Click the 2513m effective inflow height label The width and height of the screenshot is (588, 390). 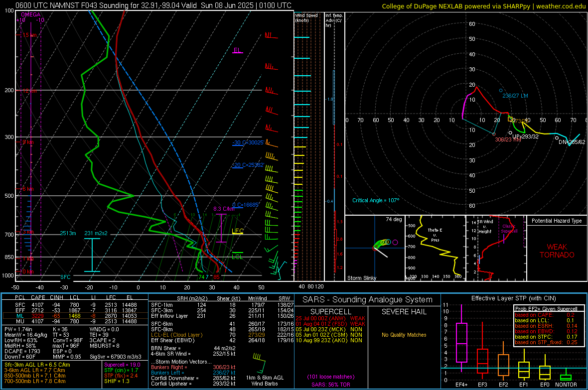tap(68, 233)
